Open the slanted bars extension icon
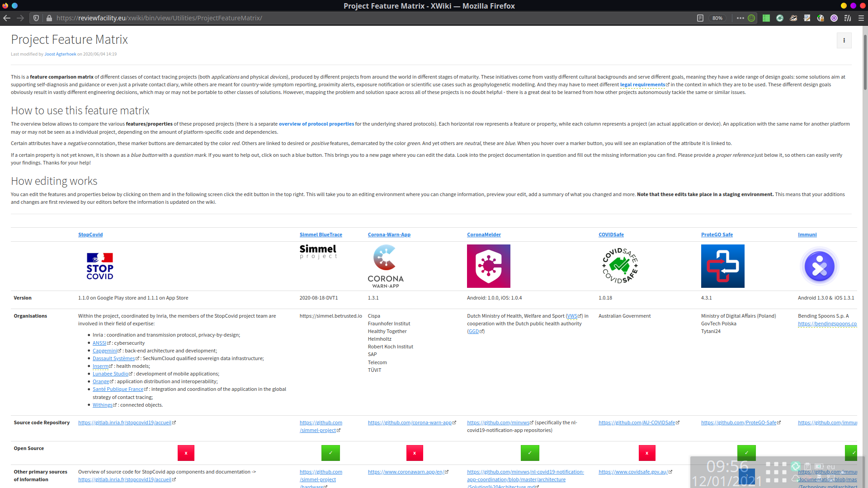This screenshot has width=868, height=488. (848, 18)
